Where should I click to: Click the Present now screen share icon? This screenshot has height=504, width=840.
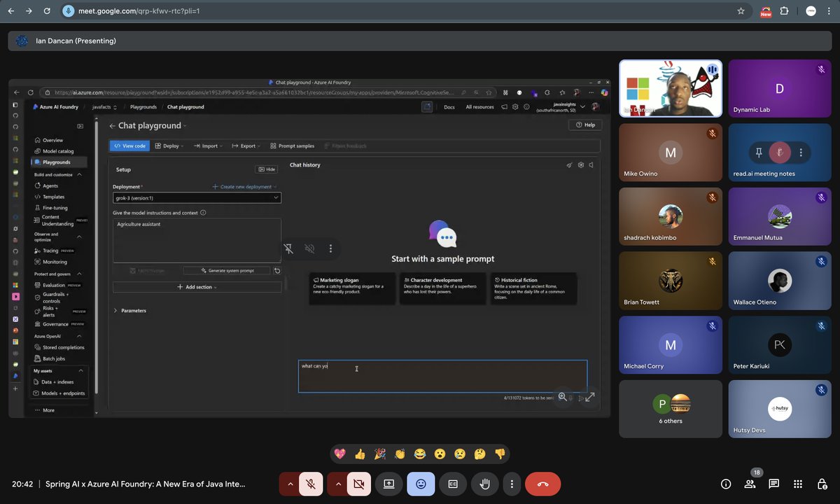(388, 484)
